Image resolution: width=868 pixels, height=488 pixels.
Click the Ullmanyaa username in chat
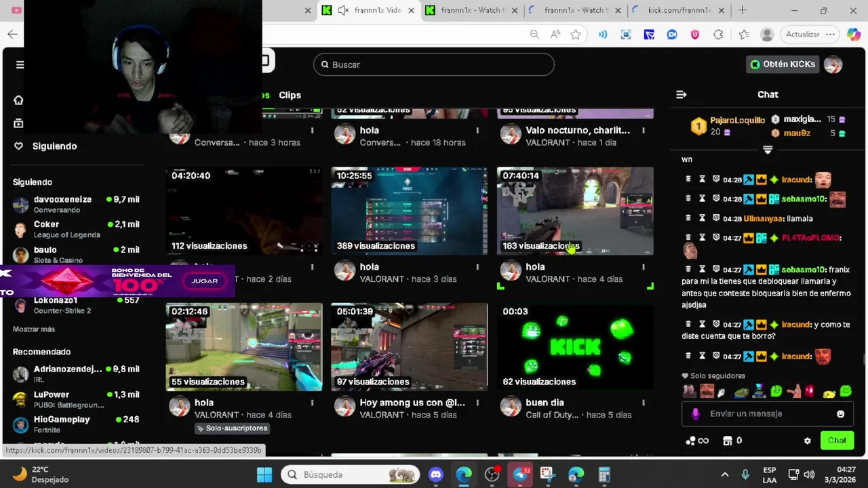(x=764, y=219)
